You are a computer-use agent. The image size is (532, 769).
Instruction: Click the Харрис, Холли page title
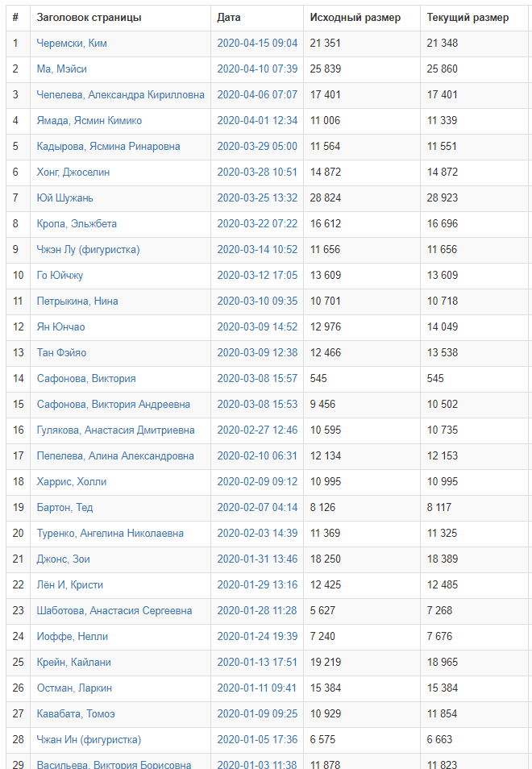coord(72,482)
